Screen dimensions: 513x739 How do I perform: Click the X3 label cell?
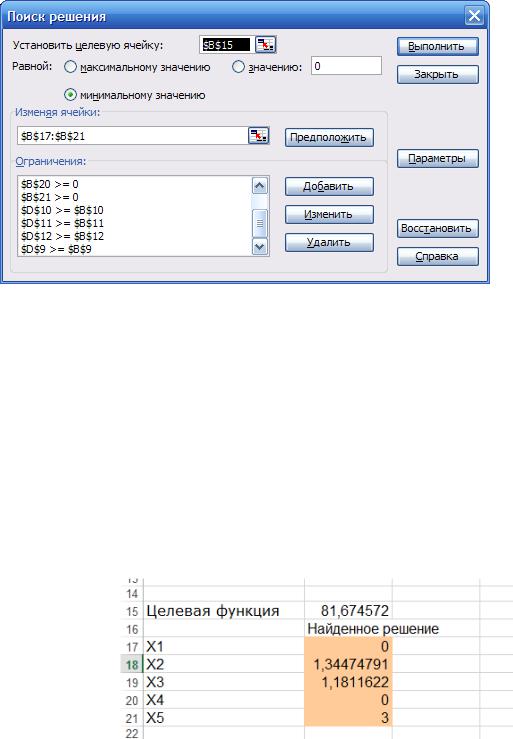tap(223, 682)
